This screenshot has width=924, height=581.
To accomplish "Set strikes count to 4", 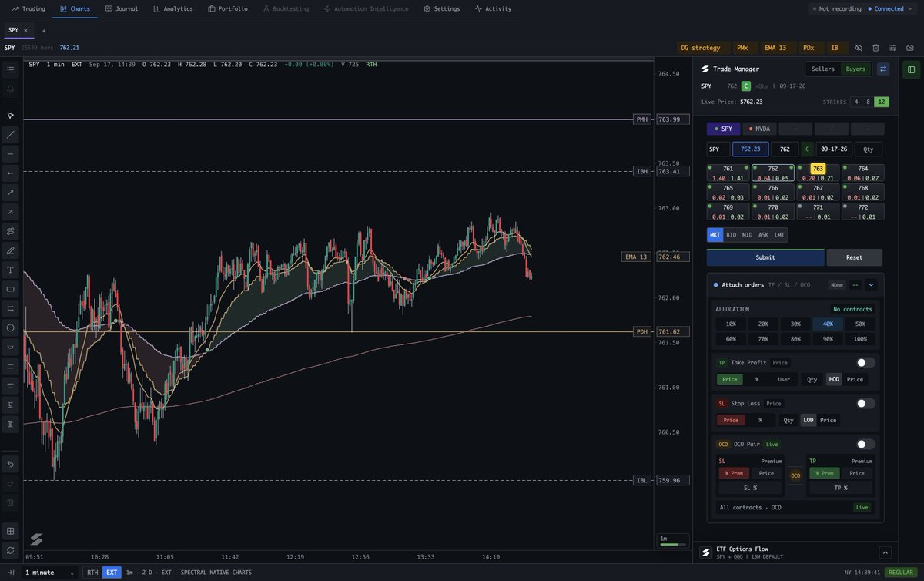I will click(x=855, y=102).
